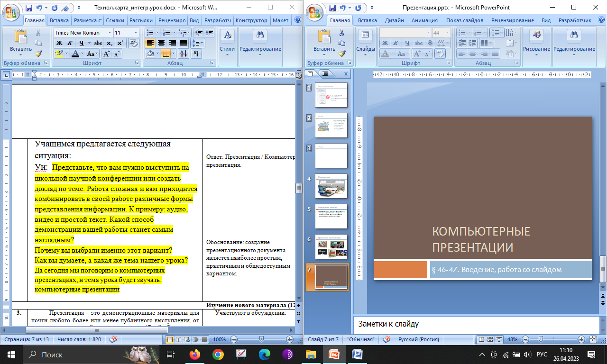This screenshot has height=364, width=607.
Task: Select slide 6 thumbnail in PowerPoint
Action: (331, 246)
